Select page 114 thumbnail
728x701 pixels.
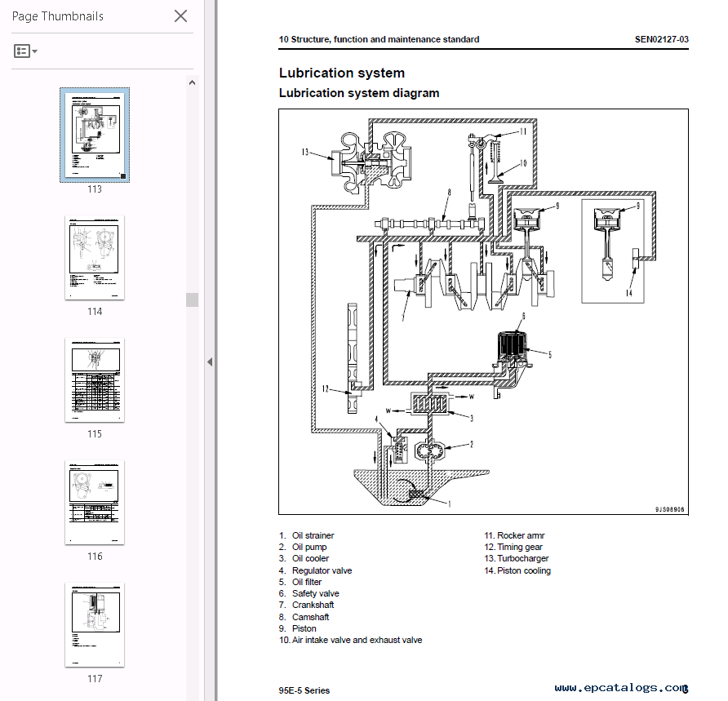pyautogui.click(x=95, y=258)
